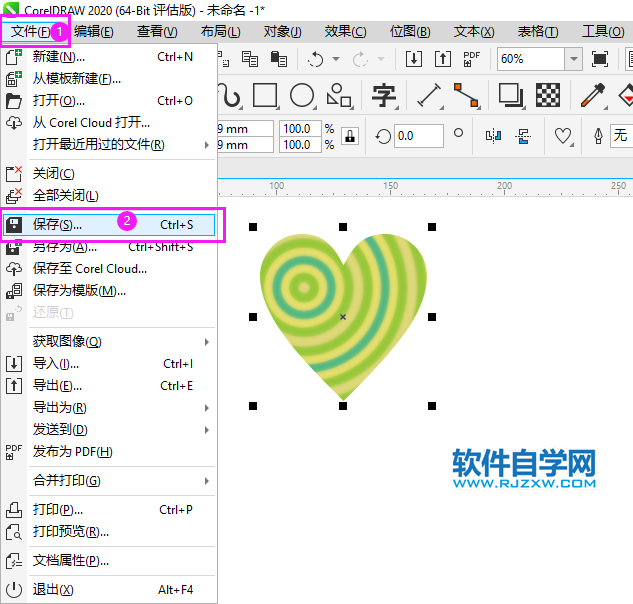Open the Effects (效果) menu

[x=346, y=31]
